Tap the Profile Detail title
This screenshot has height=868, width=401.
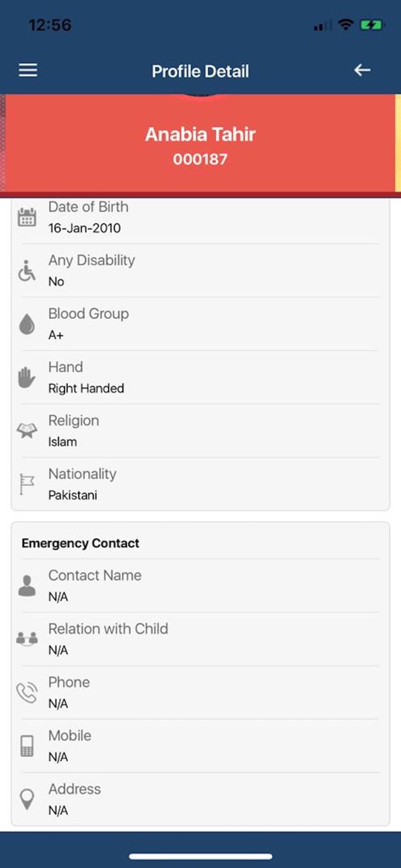(200, 71)
